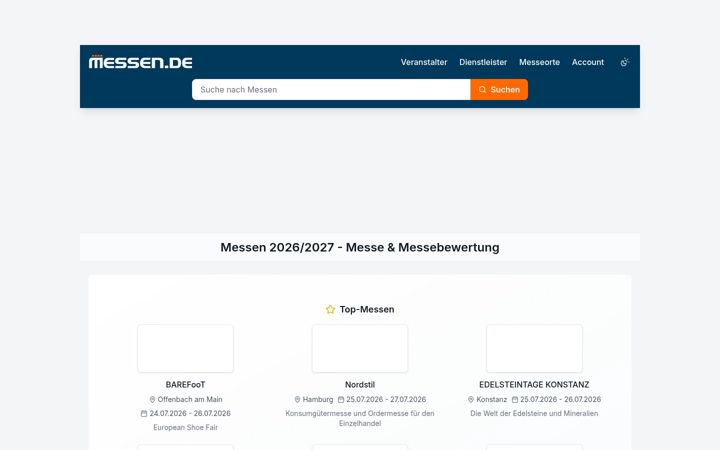
Task: Click 'Offenbach am Main' location text
Action: point(190,399)
